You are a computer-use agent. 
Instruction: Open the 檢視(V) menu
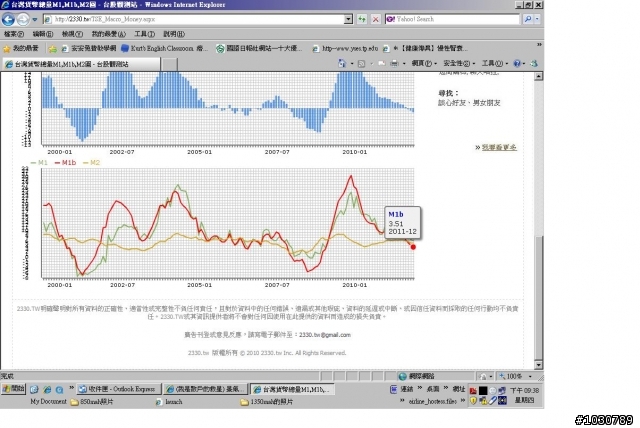[72, 34]
